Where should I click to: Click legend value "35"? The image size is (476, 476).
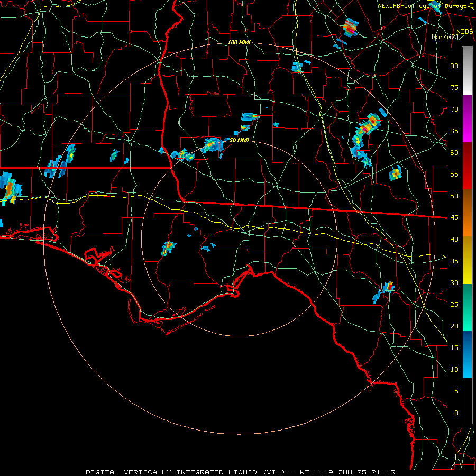click(454, 261)
